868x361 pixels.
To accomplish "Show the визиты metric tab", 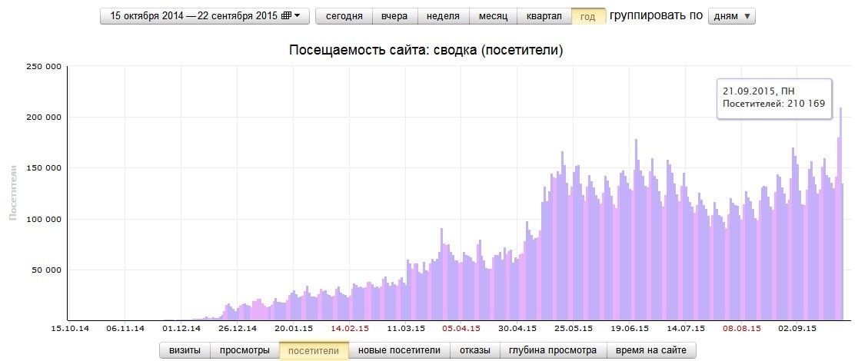I will tap(185, 350).
